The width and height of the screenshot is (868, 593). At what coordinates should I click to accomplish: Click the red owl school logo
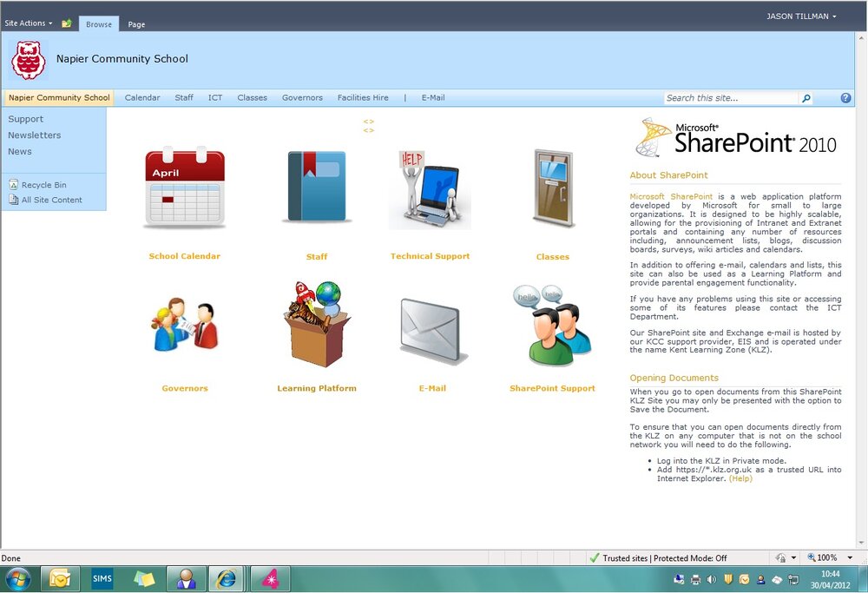tap(29, 60)
